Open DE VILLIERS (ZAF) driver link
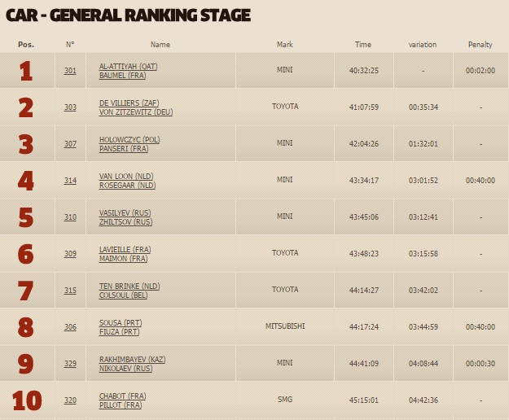Screen dimensions: 509x420 point(130,103)
